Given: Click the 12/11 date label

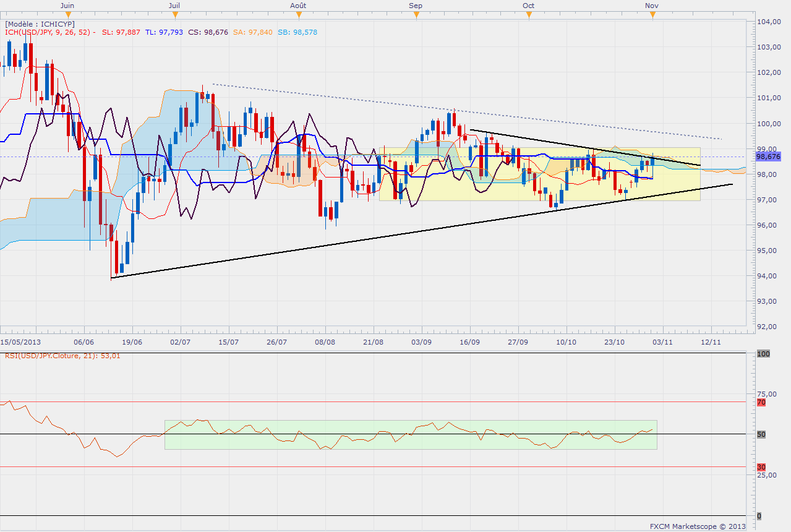Looking at the screenshot, I should coord(711,341).
